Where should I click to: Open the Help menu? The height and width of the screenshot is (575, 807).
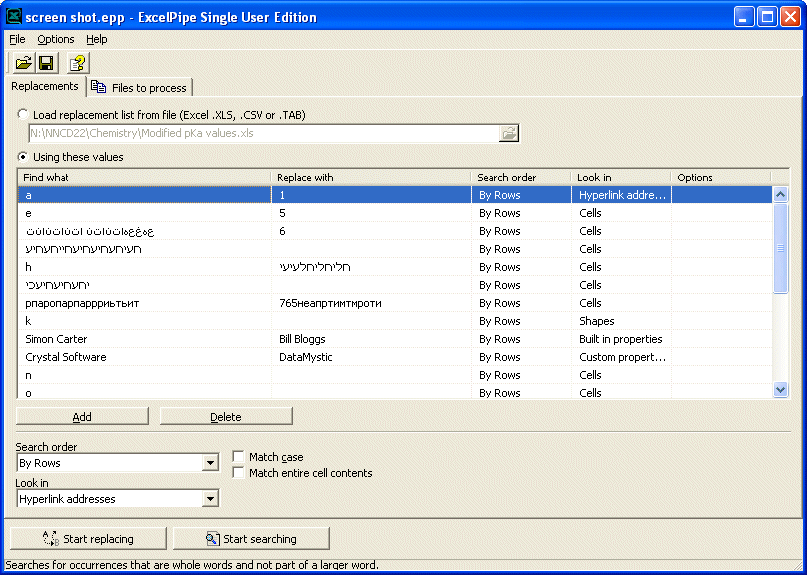pos(96,39)
